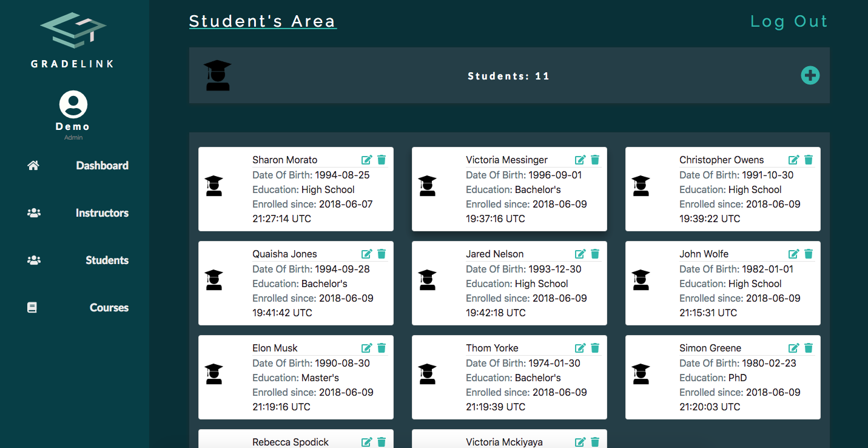
Task: Click graduate avatar on Quaisha Jones's card
Action: click(x=214, y=280)
